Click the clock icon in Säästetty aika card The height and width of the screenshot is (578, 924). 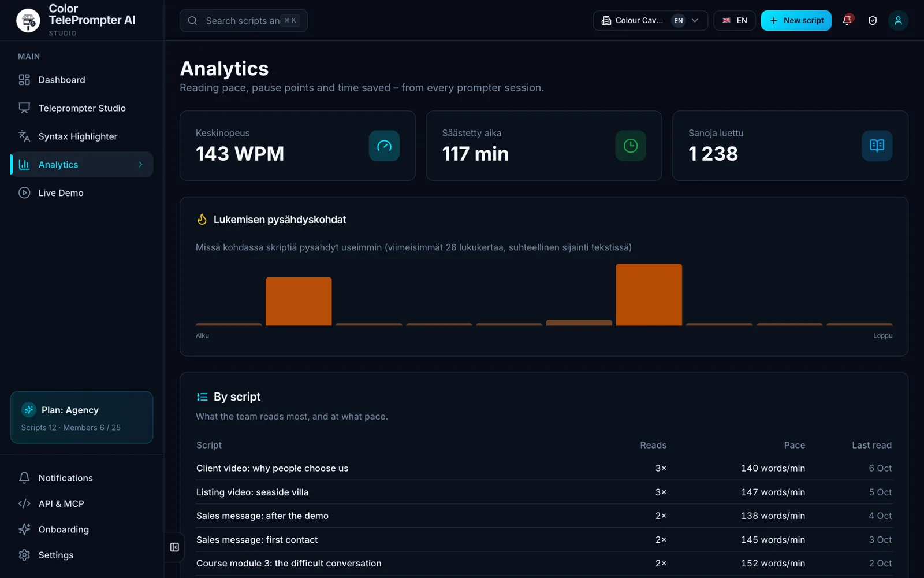(631, 146)
